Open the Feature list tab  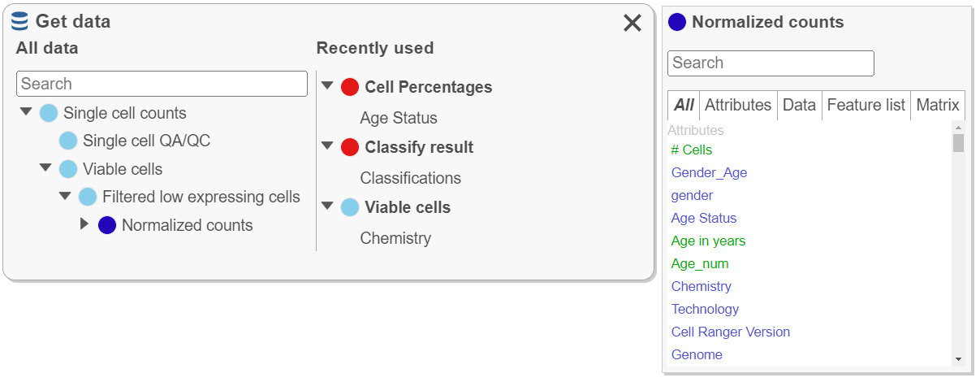click(x=866, y=105)
